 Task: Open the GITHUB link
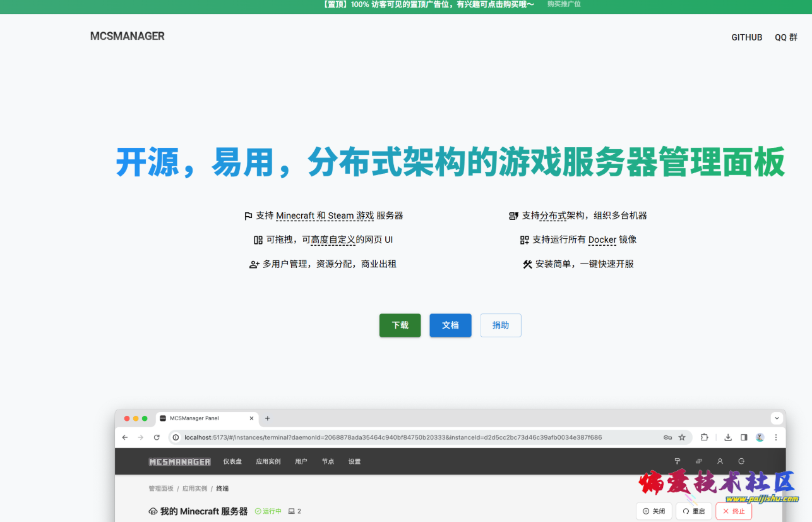746,37
